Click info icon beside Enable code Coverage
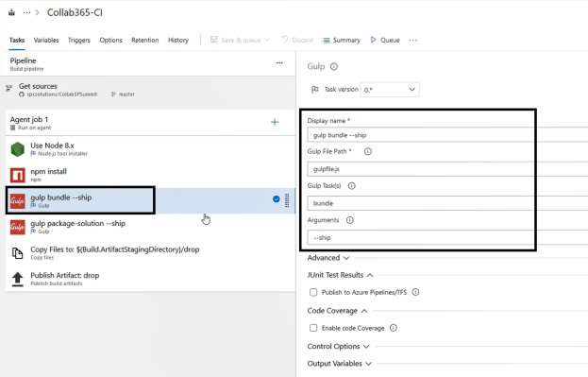The image size is (588, 377). 393,328
